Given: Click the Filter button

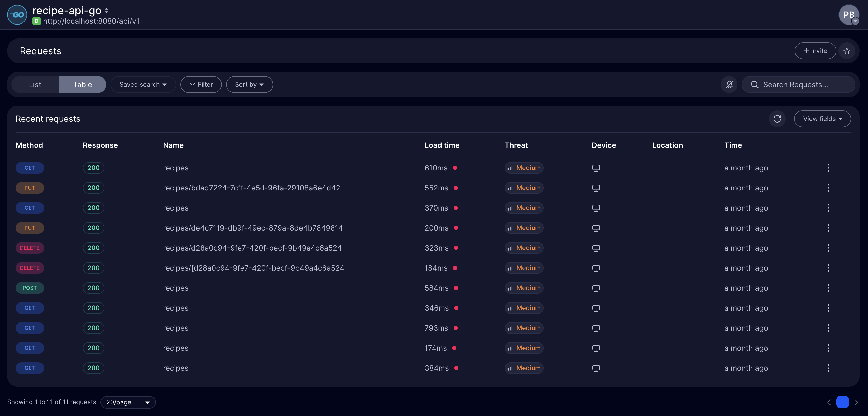Looking at the screenshot, I should [201, 85].
